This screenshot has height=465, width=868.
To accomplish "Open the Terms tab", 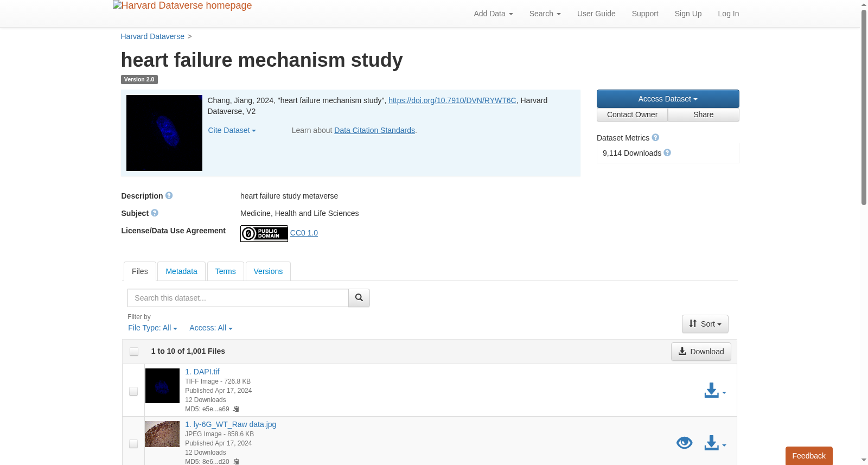I will 226,271.
